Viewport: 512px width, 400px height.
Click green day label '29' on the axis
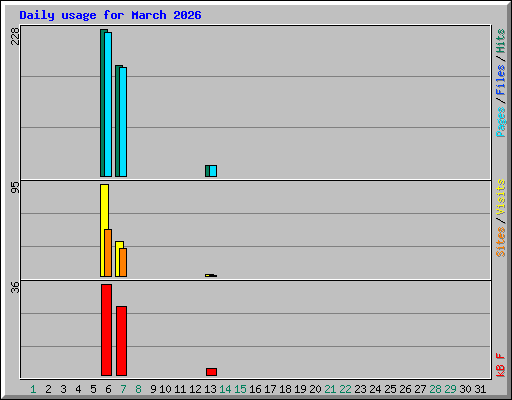(x=450, y=389)
